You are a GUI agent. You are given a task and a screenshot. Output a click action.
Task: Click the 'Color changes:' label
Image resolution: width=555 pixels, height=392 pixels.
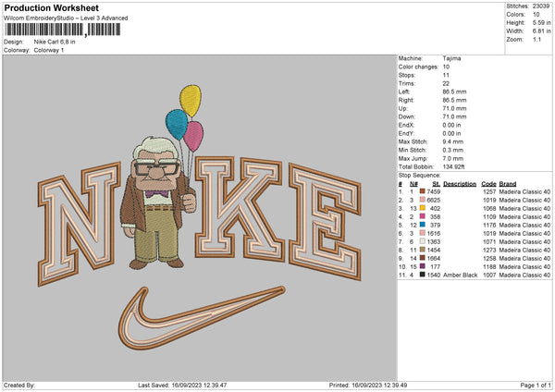418,67
